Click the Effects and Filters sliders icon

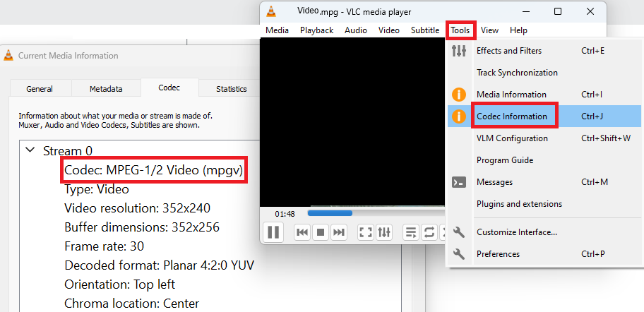point(459,51)
